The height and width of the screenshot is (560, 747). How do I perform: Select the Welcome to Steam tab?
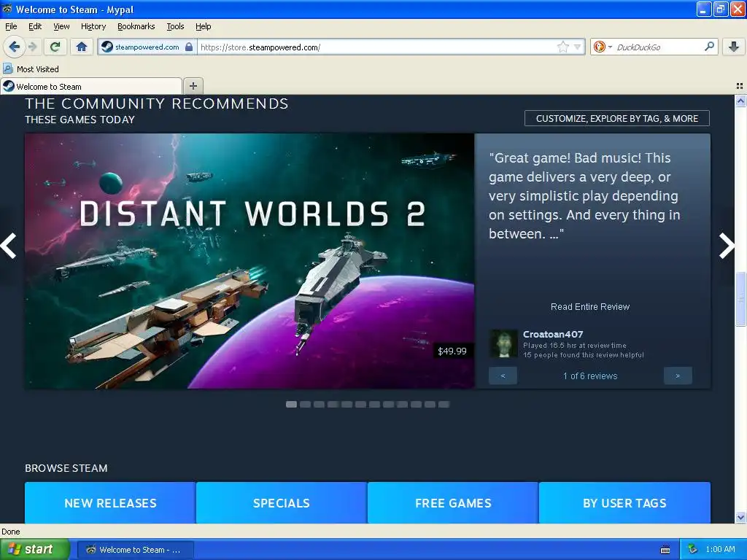coord(91,86)
